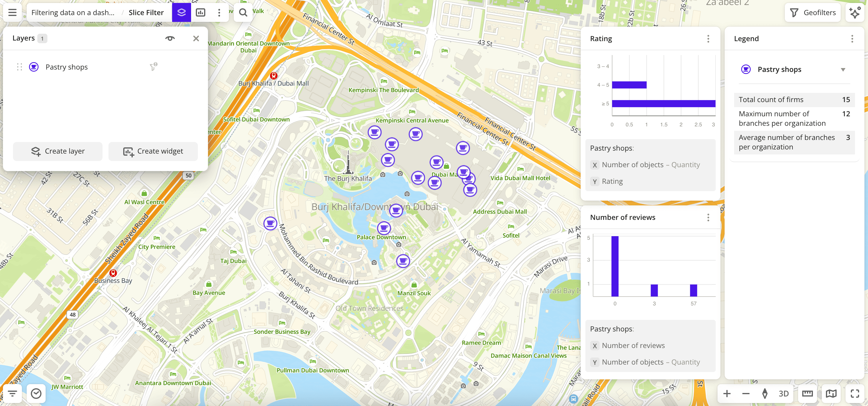The image size is (868, 406).
Task: Toggle the Pastry shops layer filter icon
Action: pyautogui.click(x=153, y=67)
